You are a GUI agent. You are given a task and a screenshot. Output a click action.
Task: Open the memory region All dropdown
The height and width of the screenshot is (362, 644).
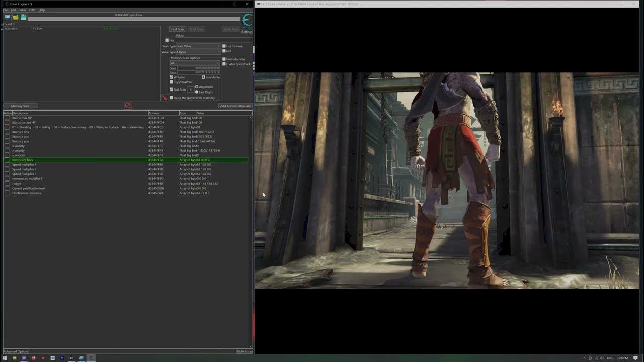[x=195, y=63]
